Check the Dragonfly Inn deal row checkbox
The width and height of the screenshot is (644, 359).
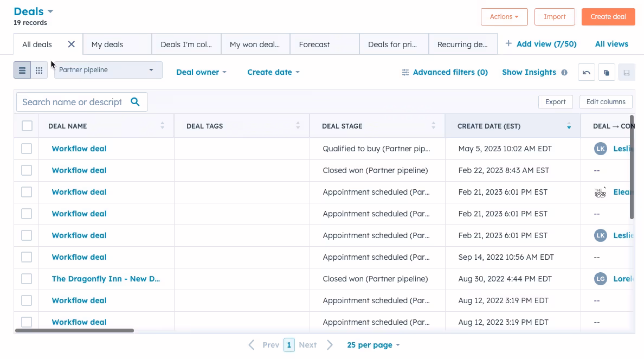(x=27, y=278)
